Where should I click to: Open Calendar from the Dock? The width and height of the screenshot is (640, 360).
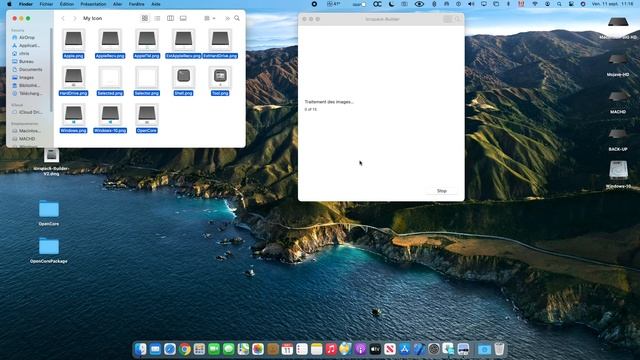click(287, 349)
